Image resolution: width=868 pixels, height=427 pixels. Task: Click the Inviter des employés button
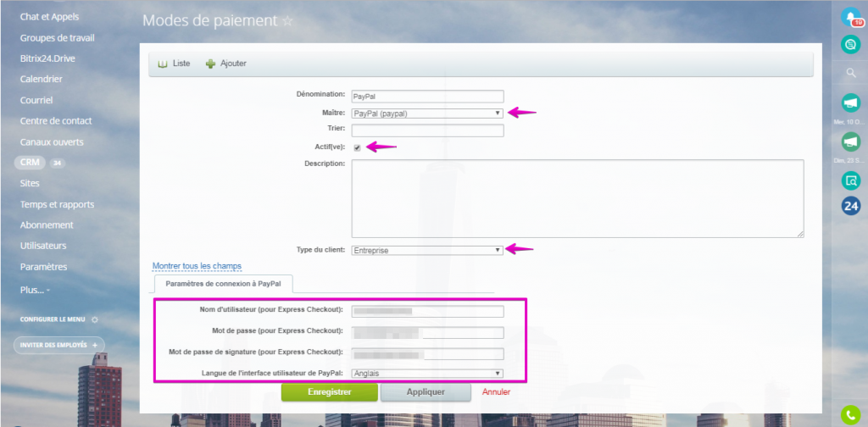(x=58, y=345)
